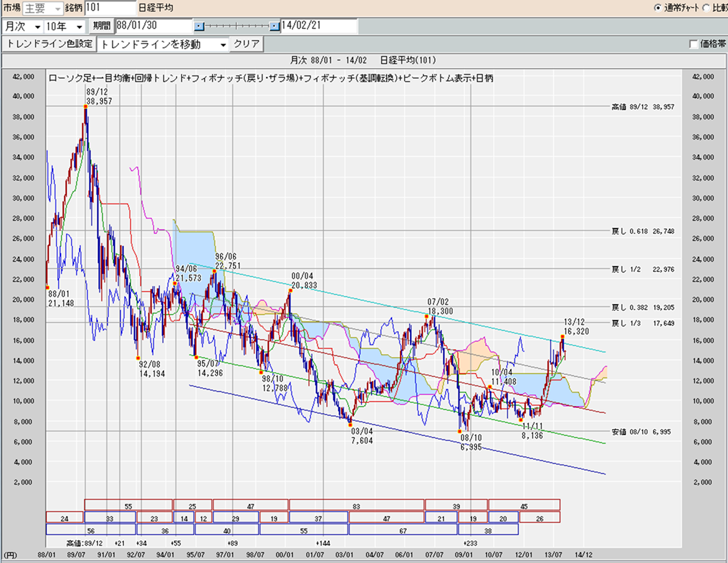The width and height of the screenshot is (728, 563).
Task: Open the 市場 market dropdown showing 主要
Action: click(x=42, y=8)
